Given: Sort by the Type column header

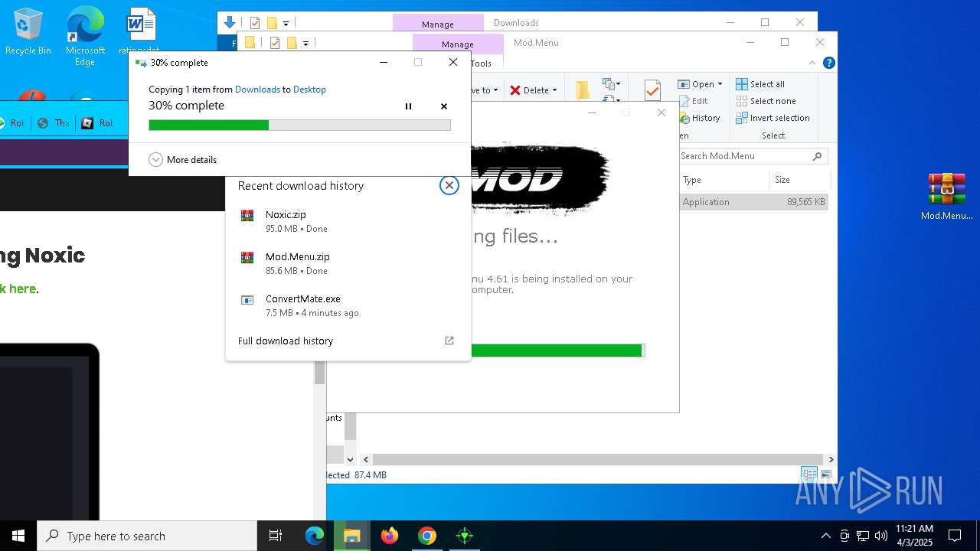Looking at the screenshot, I should tap(724, 180).
